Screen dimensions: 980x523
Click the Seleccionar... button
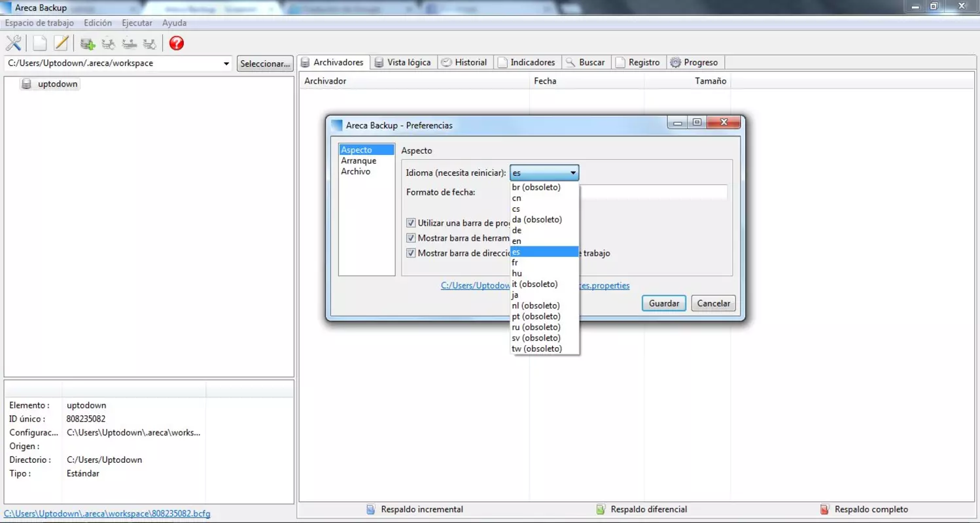pyautogui.click(x=265, y=64)
